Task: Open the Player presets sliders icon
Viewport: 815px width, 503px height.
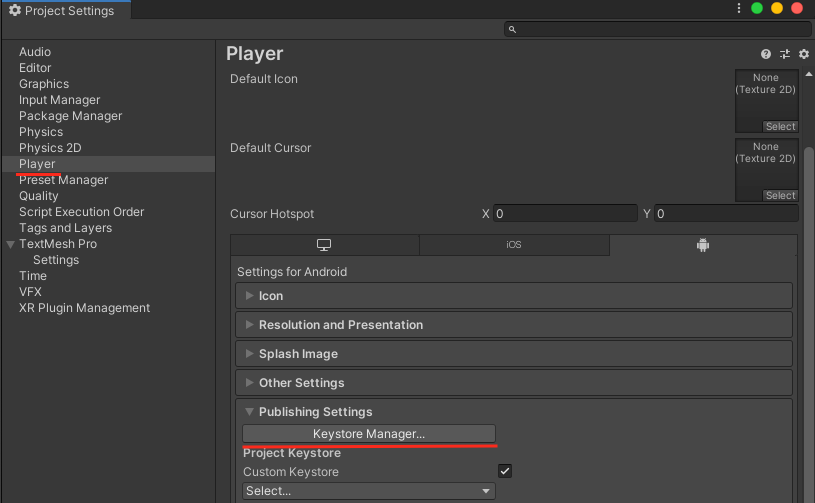Action: pos(785,54)
